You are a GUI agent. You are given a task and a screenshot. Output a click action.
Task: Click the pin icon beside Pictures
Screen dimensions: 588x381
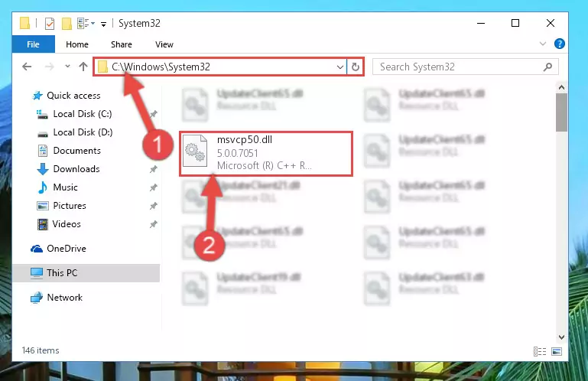pos(153,206)
